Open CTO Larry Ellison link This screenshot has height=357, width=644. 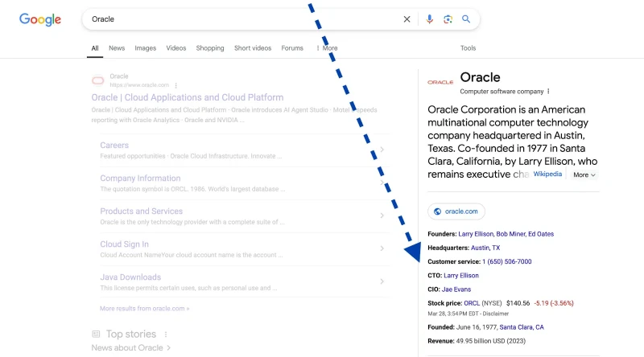(461, 276)
